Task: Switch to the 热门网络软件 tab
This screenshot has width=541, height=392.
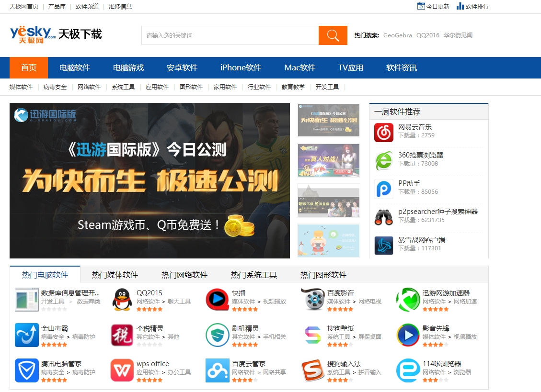Action: [x=184, y=275]
